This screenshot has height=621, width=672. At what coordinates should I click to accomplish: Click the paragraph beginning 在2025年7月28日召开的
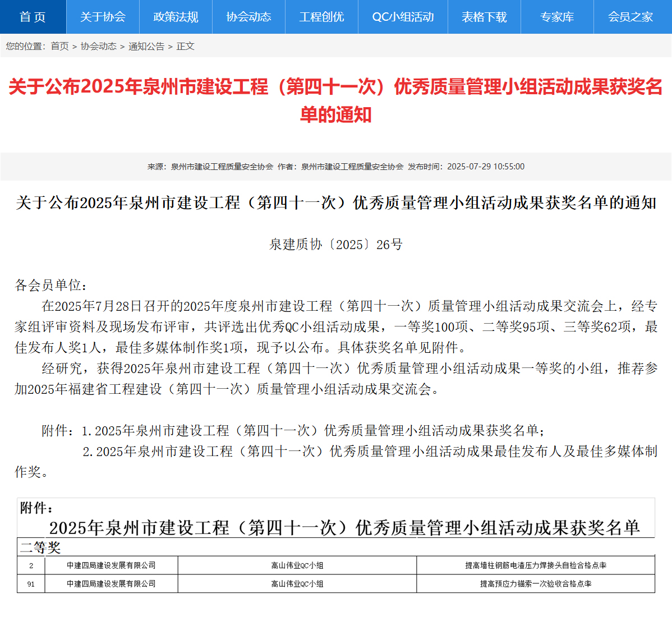336,326
